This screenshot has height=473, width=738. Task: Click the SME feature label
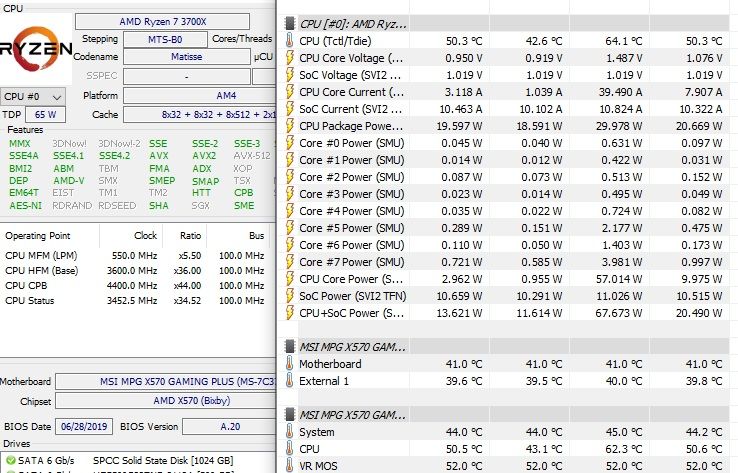(x=244, y=206)
